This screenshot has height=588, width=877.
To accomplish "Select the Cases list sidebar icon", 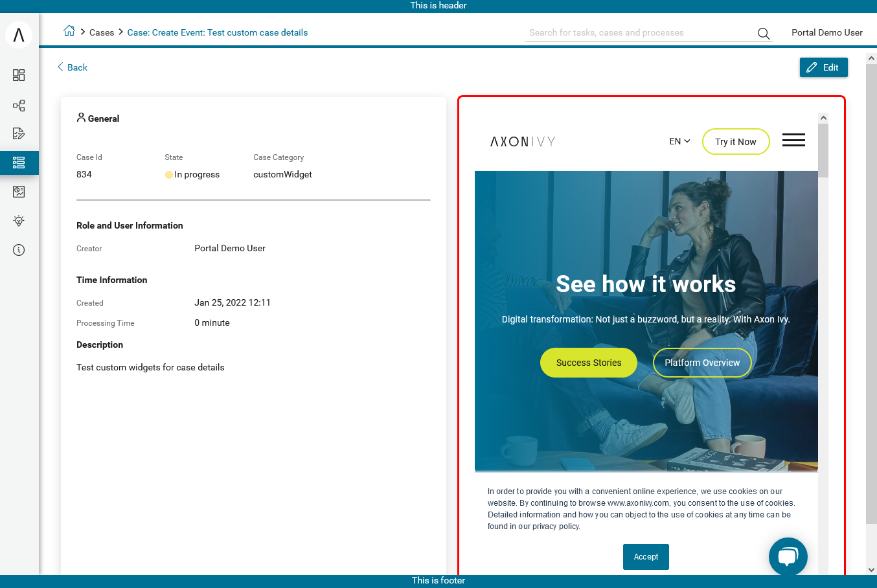I will [x=19, y=163].
